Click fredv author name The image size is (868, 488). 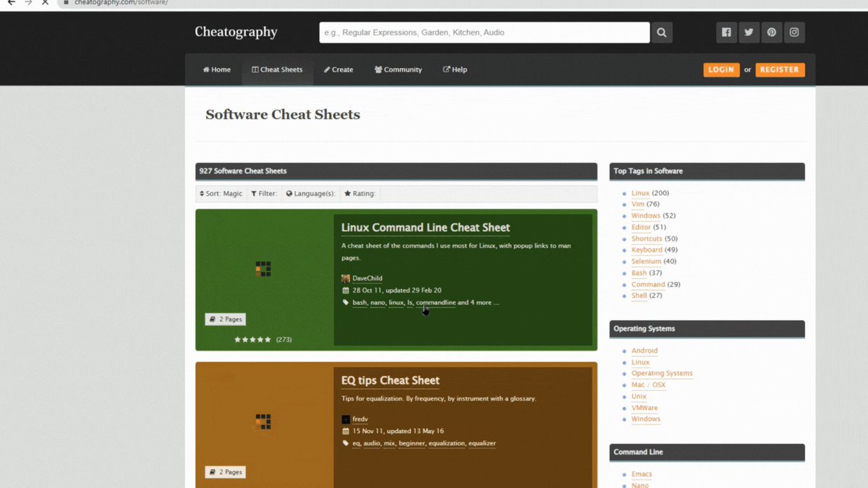point(360,419)
